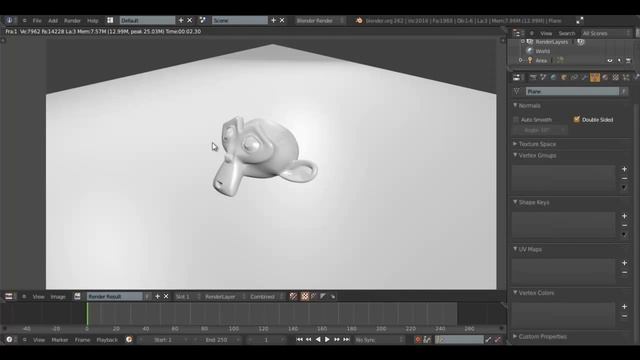640x360 pixels.
Task: Click the Blender logo in info header
Action: point(359,20)
